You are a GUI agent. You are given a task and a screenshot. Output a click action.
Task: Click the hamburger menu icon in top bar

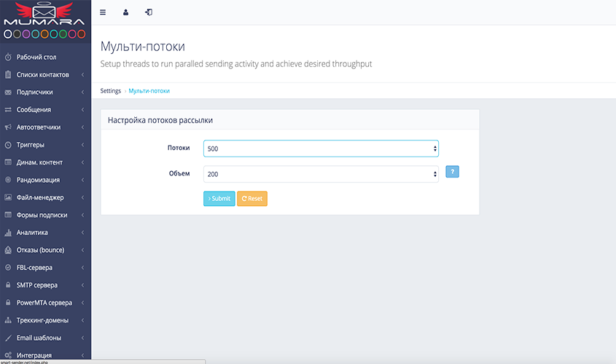103,12
